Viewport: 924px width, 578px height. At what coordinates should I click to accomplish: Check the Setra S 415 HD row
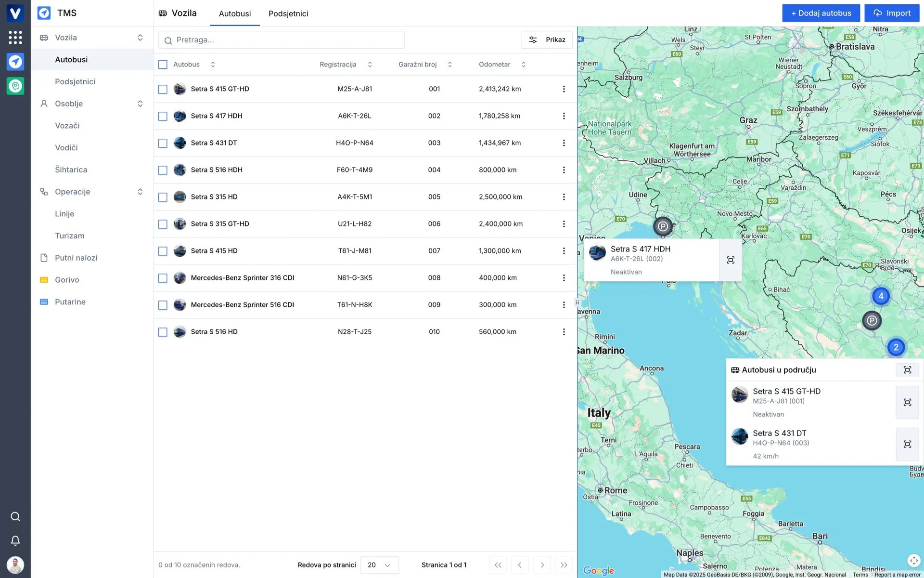163,251
